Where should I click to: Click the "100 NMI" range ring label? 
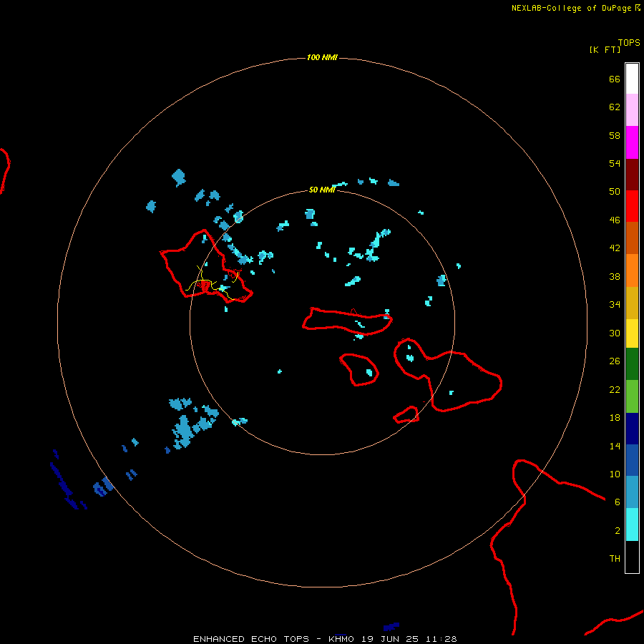[x=322, y=57]
